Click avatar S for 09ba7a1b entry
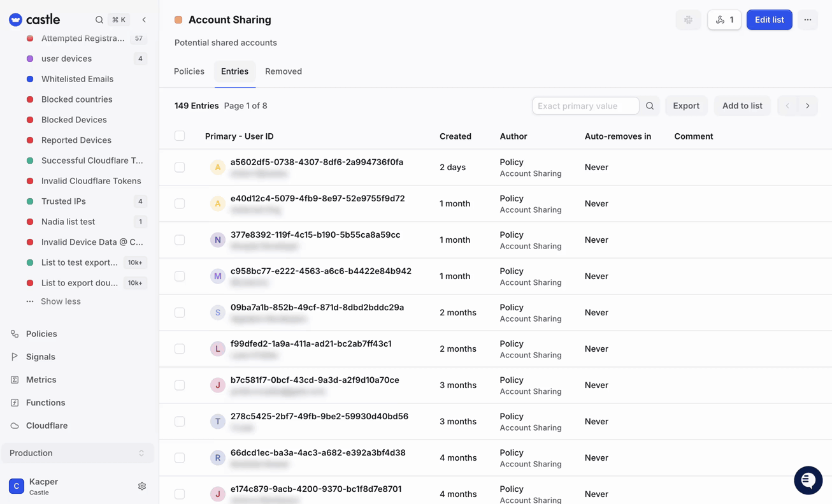 click(218, 312)
